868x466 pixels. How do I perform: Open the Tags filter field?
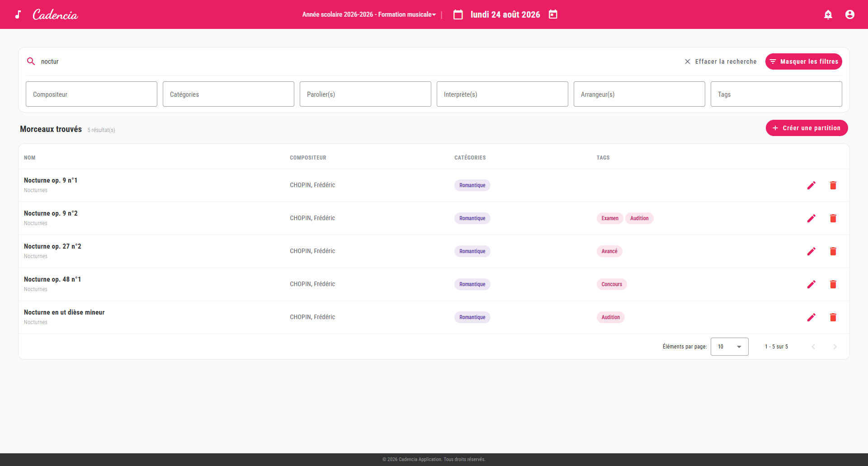pos(776,94)
